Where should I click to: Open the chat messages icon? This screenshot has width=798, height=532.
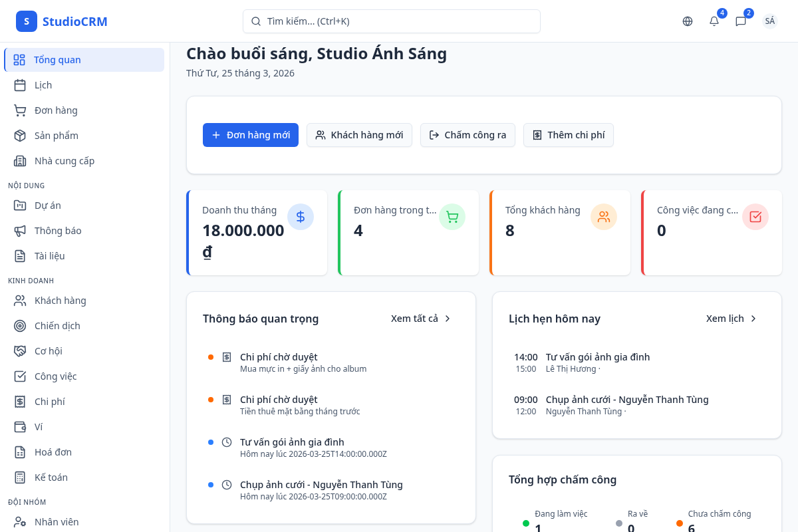tap(740, 21)
